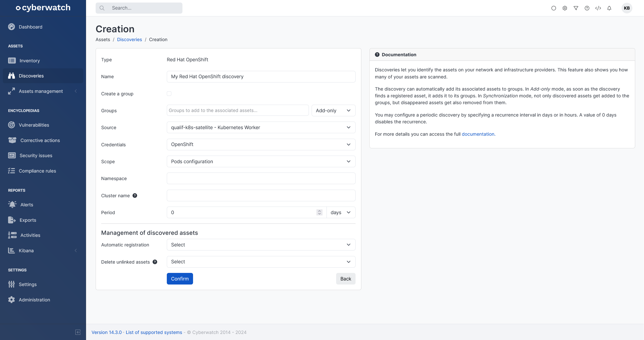Click the Settings sliders icon in sidebar
This screenshot has height=340, width=644.
tap(12, 284)
